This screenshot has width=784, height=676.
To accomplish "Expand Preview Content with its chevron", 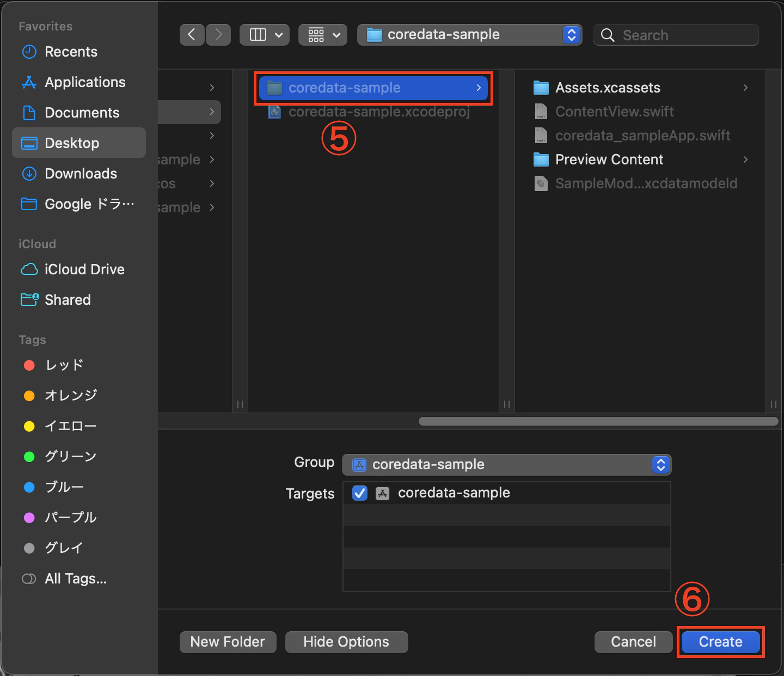I will [x=745, y=159].
